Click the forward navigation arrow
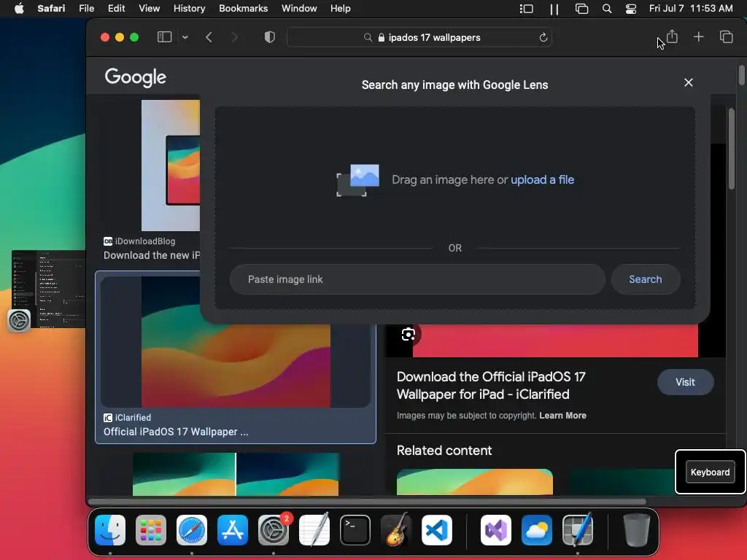This screenshot has height=560, width=747. pyautogui.click(x=234, y=37)
